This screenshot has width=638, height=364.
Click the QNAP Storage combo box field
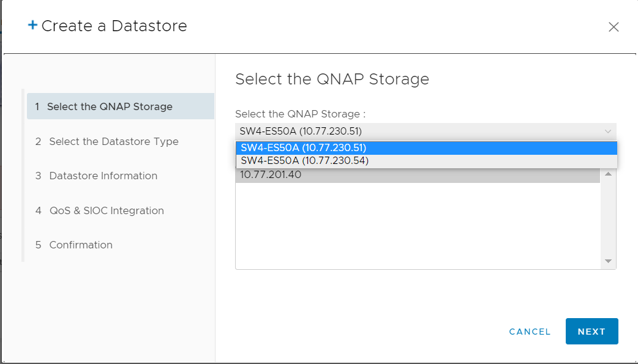coord(426,132)
